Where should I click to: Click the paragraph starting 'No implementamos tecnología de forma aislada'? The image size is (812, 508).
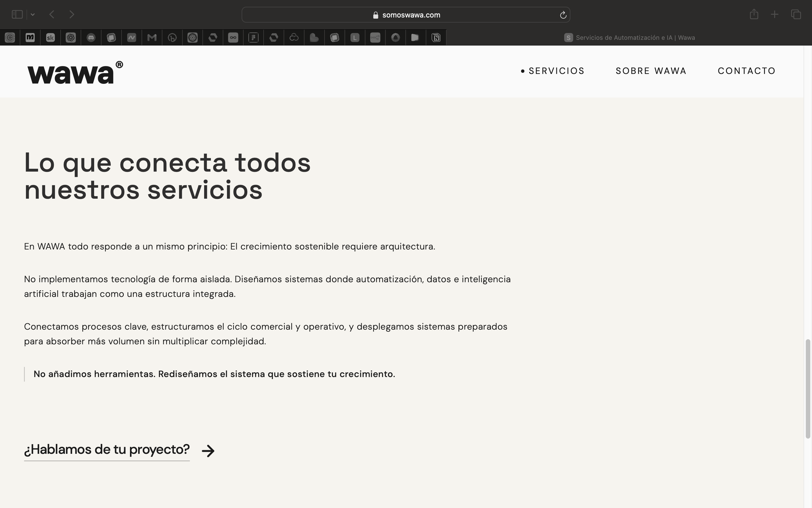click(x=267, y=286)
